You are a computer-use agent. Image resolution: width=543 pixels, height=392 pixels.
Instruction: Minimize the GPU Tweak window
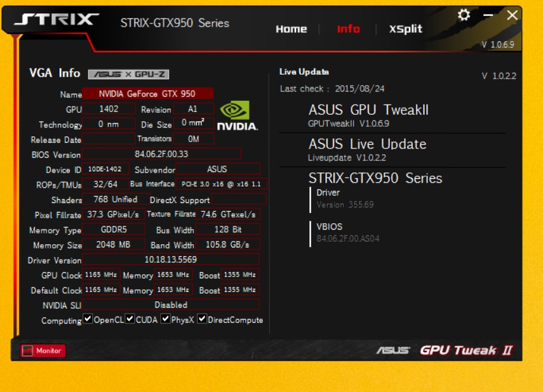(x=488, y=15)
